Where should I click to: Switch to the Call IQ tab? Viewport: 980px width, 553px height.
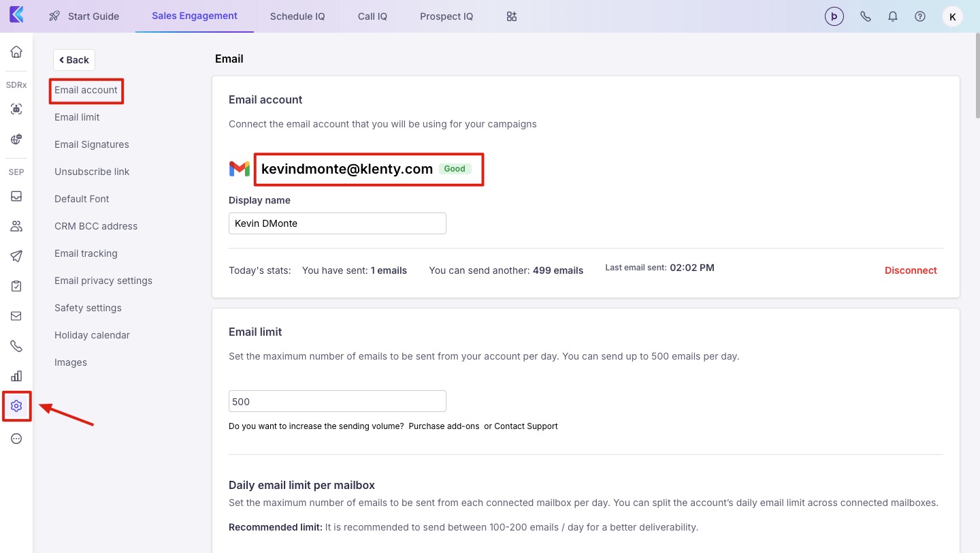pos(372,16)
